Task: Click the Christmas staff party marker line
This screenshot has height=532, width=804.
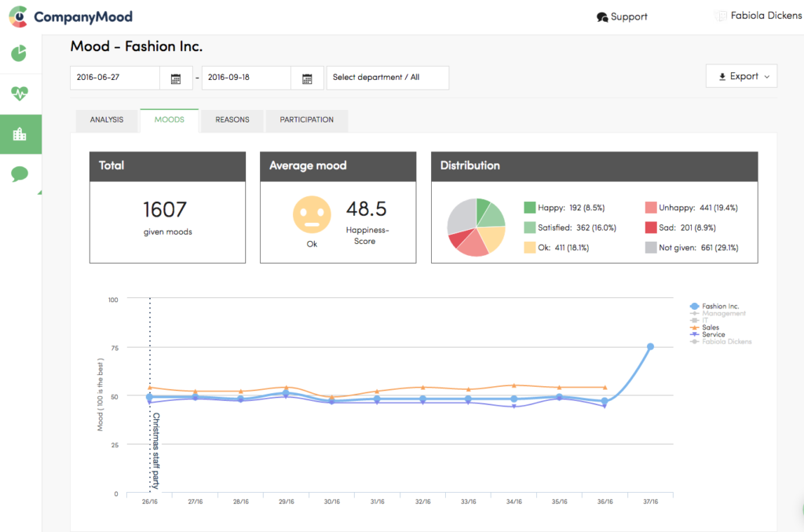Action: pos(150,395)
